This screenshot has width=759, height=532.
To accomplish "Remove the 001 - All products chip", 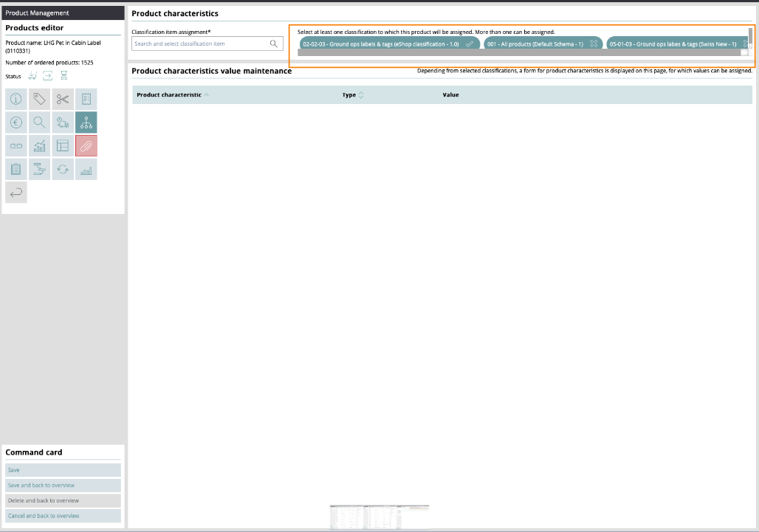I will pyautogui.click(x=594, y=44).
